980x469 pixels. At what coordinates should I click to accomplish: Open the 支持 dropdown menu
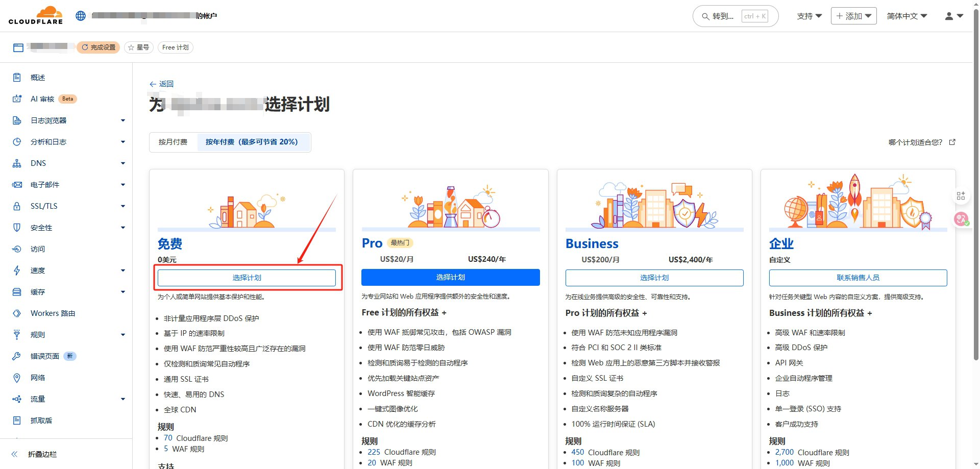pyautogui.click(x=809, y=16)
